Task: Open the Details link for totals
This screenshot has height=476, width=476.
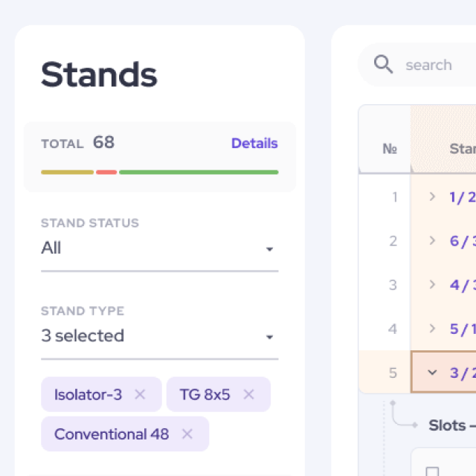Action: (x=254, y=144)
